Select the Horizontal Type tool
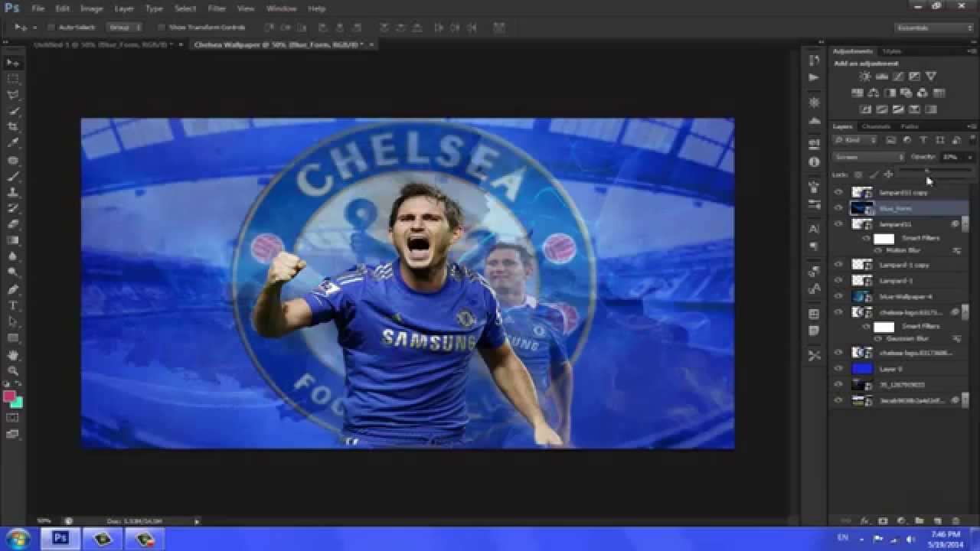The width and height of the screenshot is (980, 551). click(13, 305)
